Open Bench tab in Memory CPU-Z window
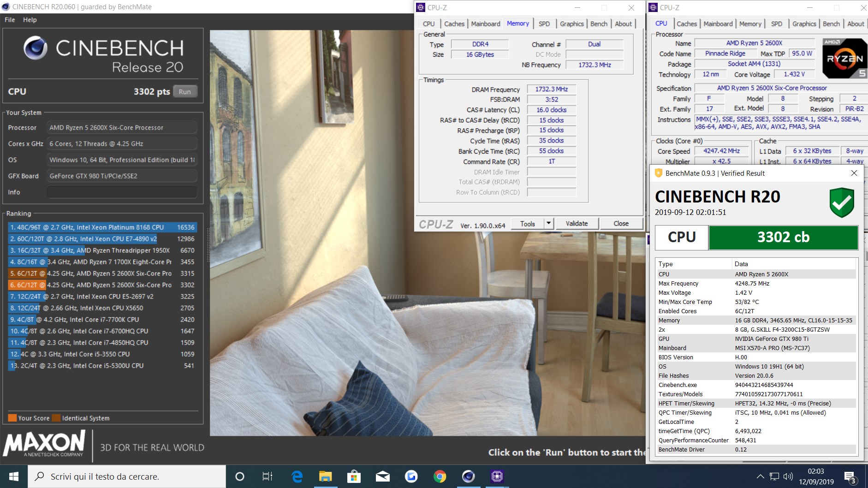Image resolution: width=868 pixels, height=488 pixels. pyautogui.click(x=599, y=24)
